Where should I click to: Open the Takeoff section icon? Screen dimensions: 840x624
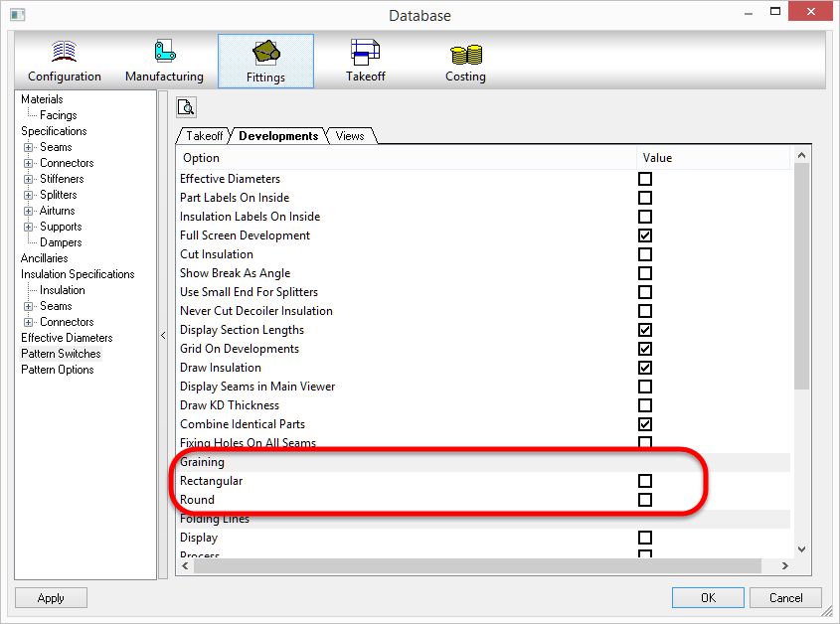[365, 60]
